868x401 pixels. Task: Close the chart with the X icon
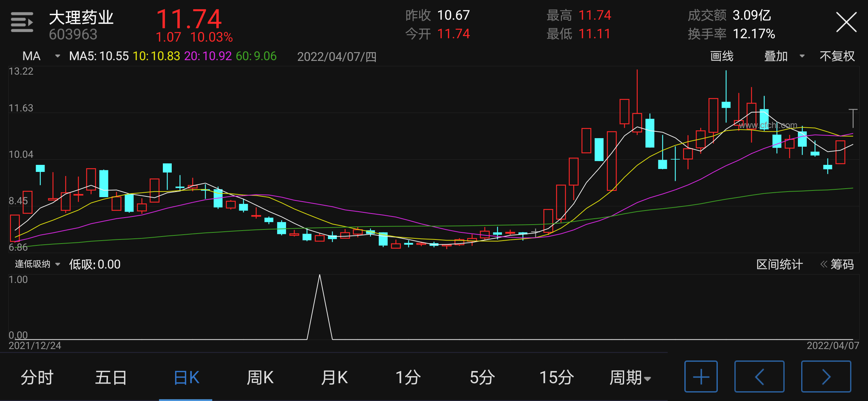pos(846,22)
